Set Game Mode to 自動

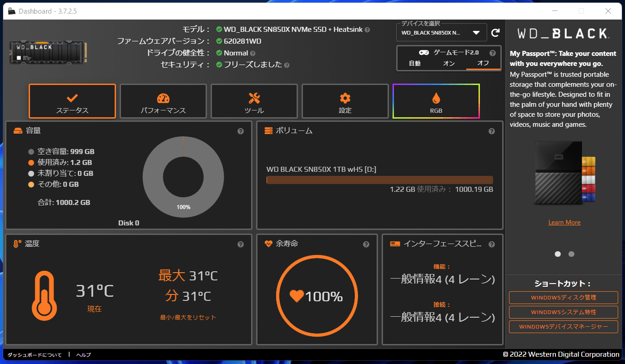pos(414,63)
